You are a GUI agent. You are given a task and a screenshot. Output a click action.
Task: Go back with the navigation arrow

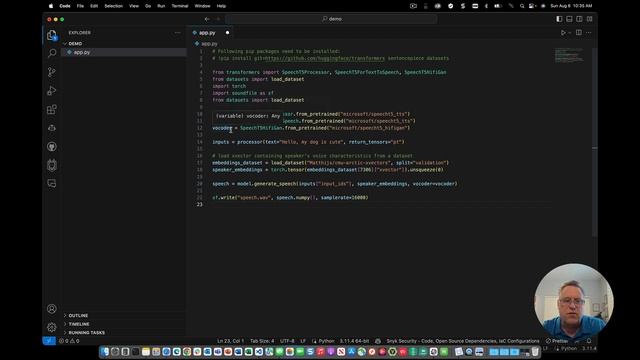(x=207, y=19)
